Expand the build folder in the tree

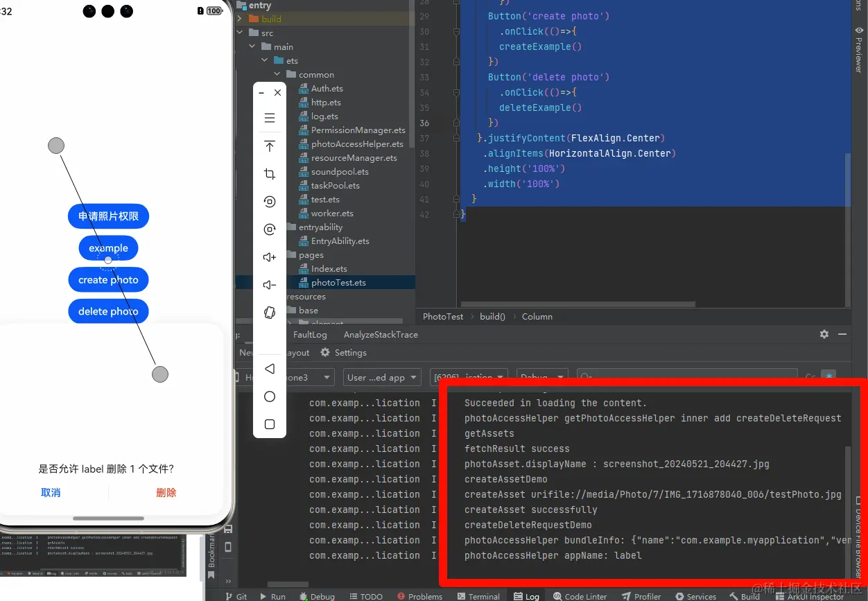tap(240, 19)
